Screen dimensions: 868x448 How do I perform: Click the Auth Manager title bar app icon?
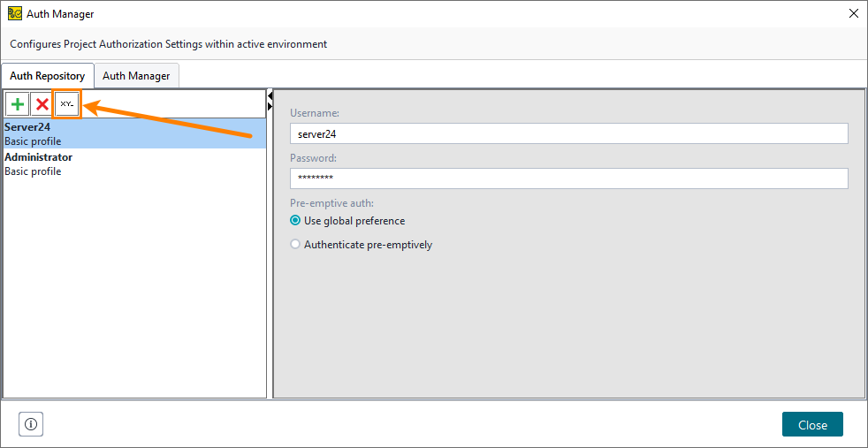pos(15,14)
